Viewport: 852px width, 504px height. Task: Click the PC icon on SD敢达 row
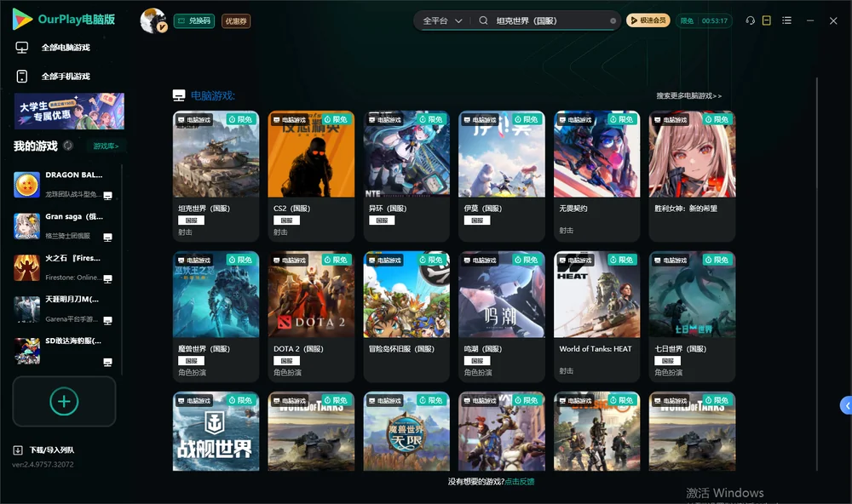pos(107,363)
